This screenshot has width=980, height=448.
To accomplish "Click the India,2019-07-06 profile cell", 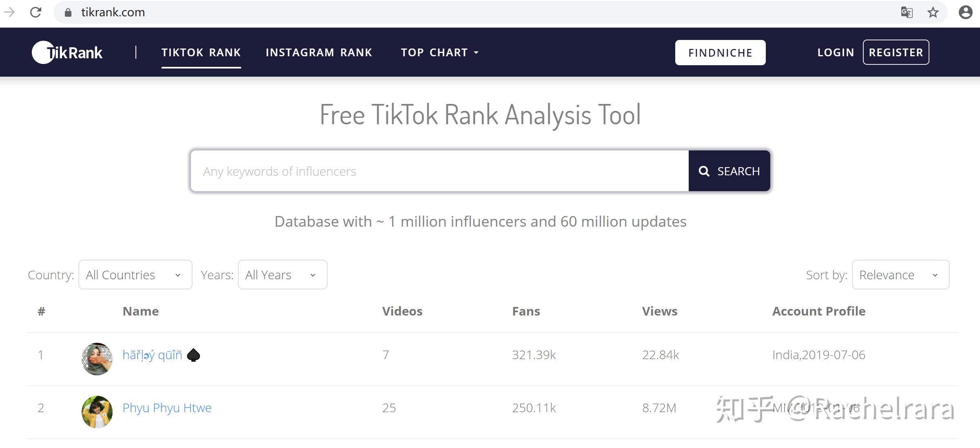I will [819, 355].
